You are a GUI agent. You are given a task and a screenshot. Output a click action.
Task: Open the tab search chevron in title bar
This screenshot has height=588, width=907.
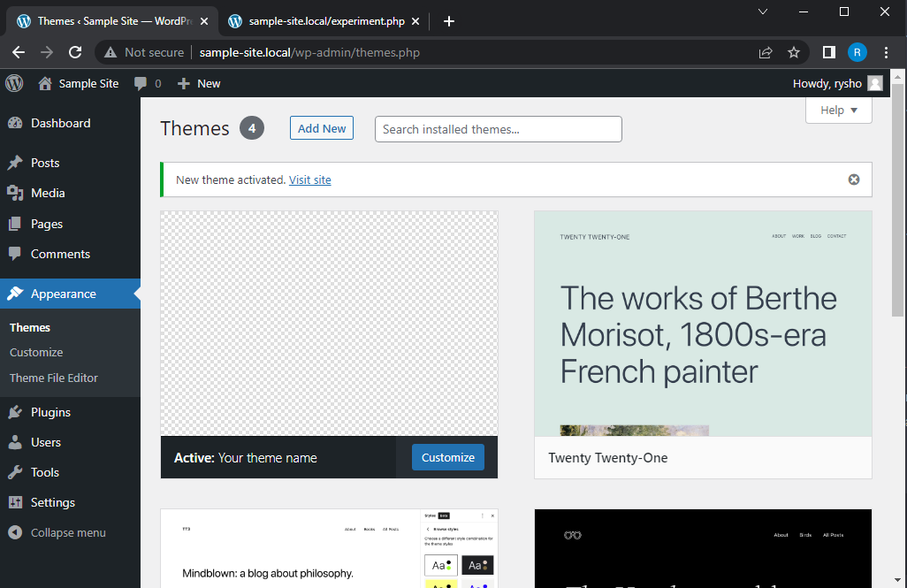coord(763,11)
